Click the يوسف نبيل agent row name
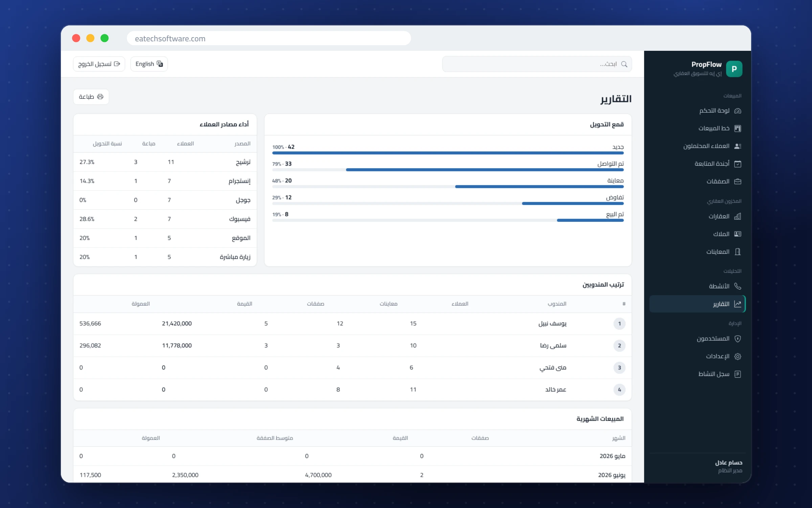The height and width of the screenshot is (508, 812). [552, 324]
